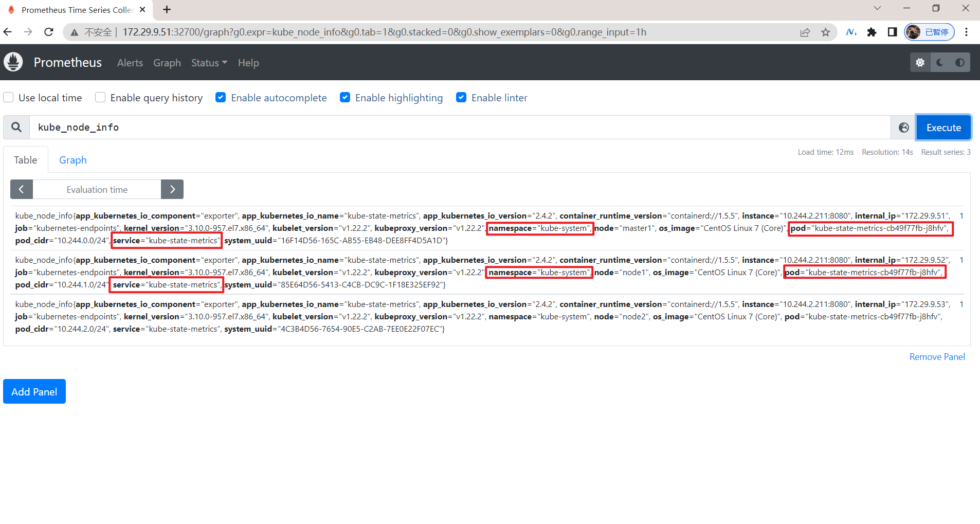This screenshot has width=980, height=524.
Task: Focus the kube_node_info expression field
Action: (x=460, y=128)
